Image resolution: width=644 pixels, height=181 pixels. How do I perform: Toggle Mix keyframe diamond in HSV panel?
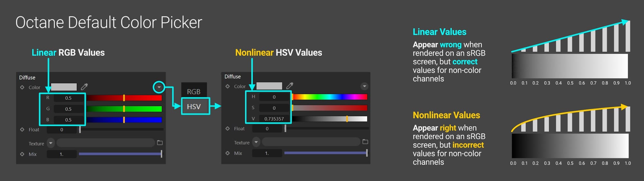(x=228, y=153)
